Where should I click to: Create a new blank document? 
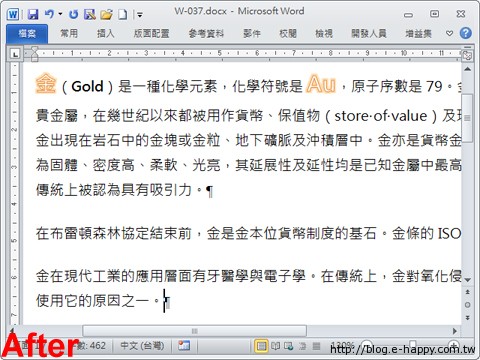pyautogui.click(x=123, y=14)
